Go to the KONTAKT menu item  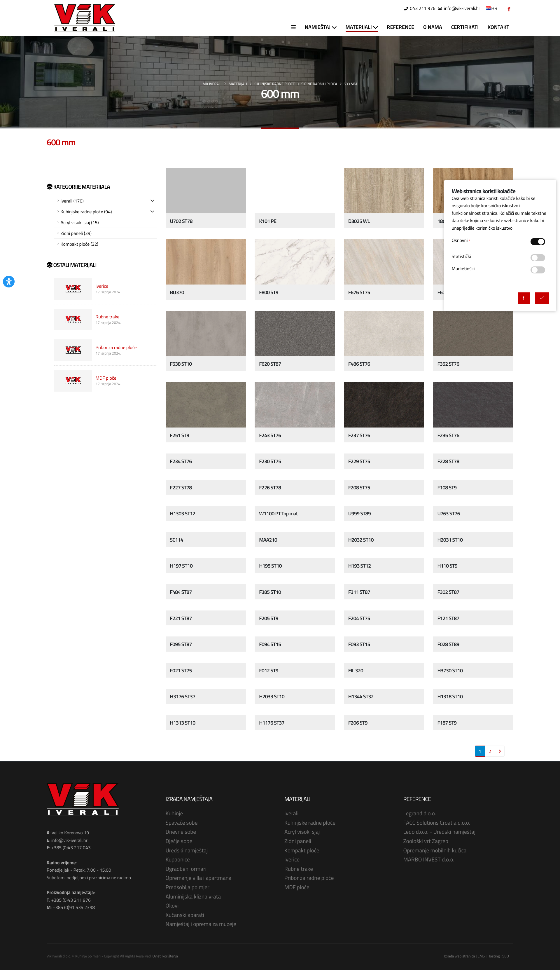point(498,27)
